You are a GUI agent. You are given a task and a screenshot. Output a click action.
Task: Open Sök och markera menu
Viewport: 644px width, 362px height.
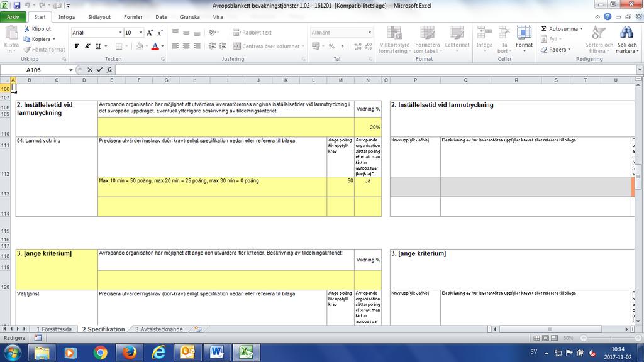coord(627,40)
